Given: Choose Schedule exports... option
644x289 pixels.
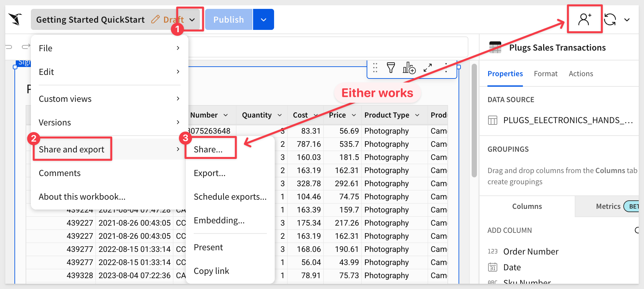Looking at the screenshot, I should 230,197.
